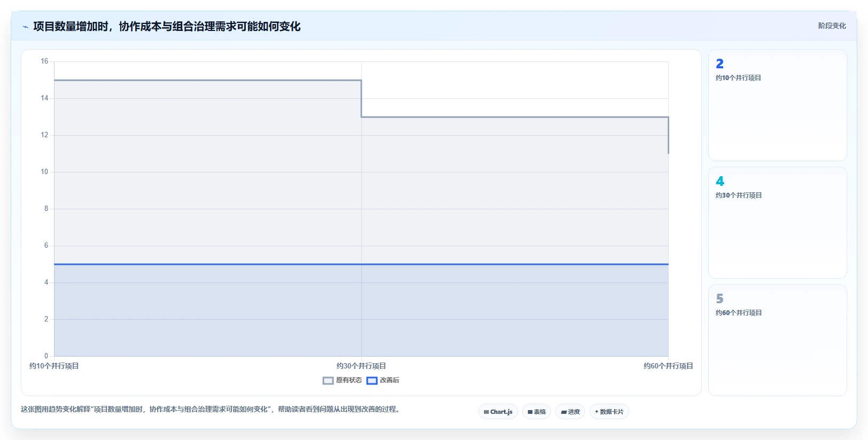This screenshot has width=868, height=440.
Task: Click the chart title 项目数量增加时 heading
Action: [167, 26]
